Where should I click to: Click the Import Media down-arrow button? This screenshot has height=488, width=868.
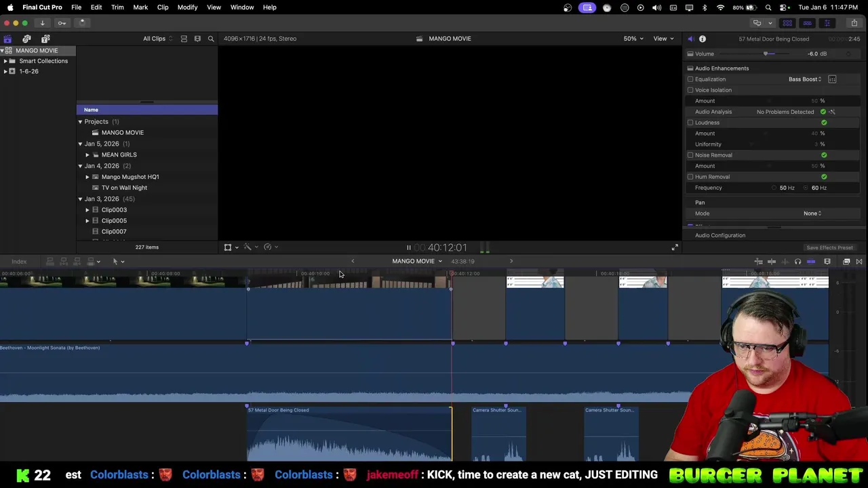[42, 22]
